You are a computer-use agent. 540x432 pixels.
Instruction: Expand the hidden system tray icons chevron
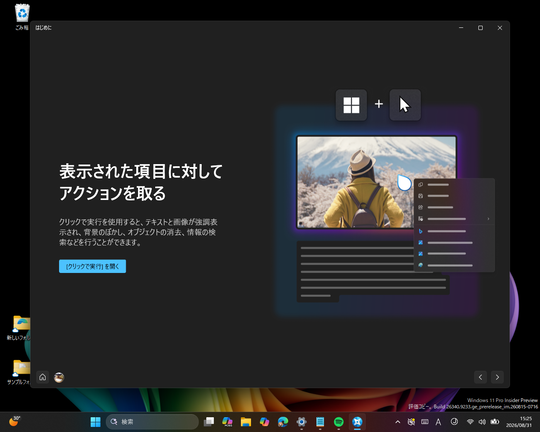(397, 422)
